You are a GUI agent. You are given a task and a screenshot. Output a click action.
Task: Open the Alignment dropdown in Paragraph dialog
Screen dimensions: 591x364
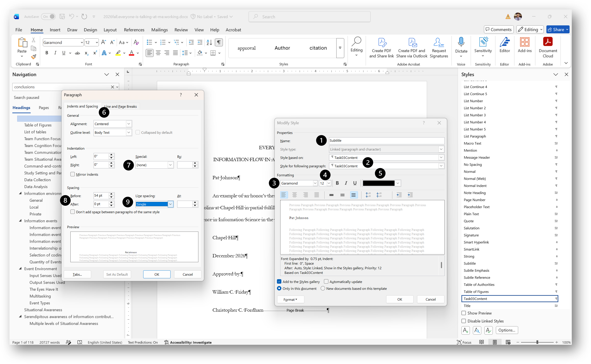pos(129,124)
